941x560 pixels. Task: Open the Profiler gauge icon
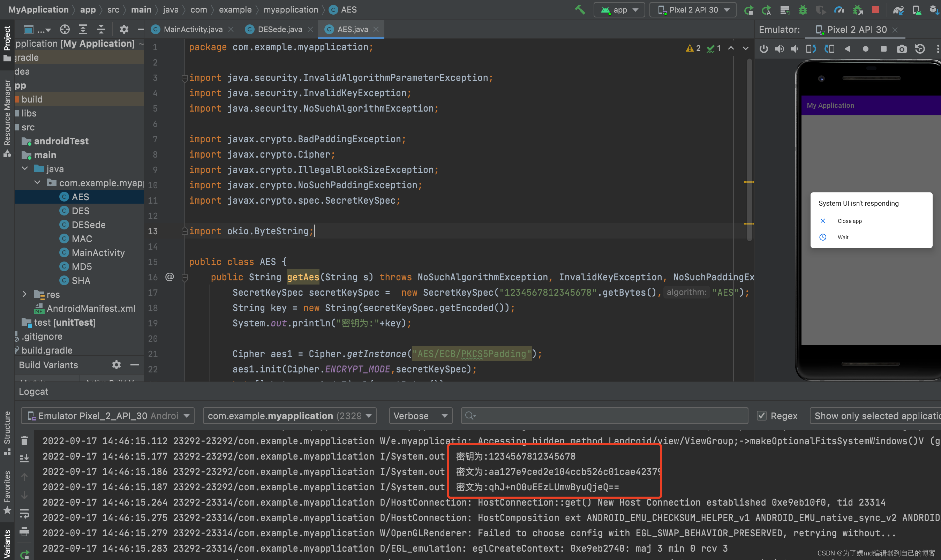tap(839, 10)
